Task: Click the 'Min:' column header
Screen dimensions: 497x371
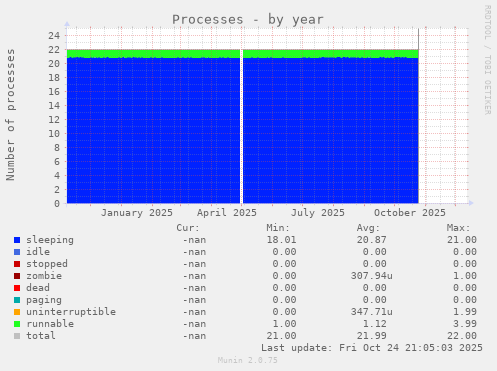Action: click(278, 228)
